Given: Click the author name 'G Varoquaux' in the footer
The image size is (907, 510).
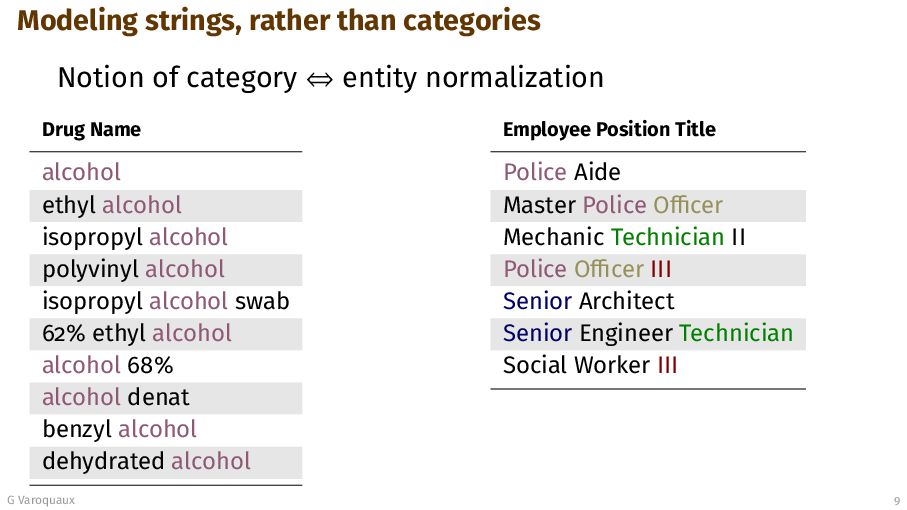Looking at the screenshot, I should [41, 500].
